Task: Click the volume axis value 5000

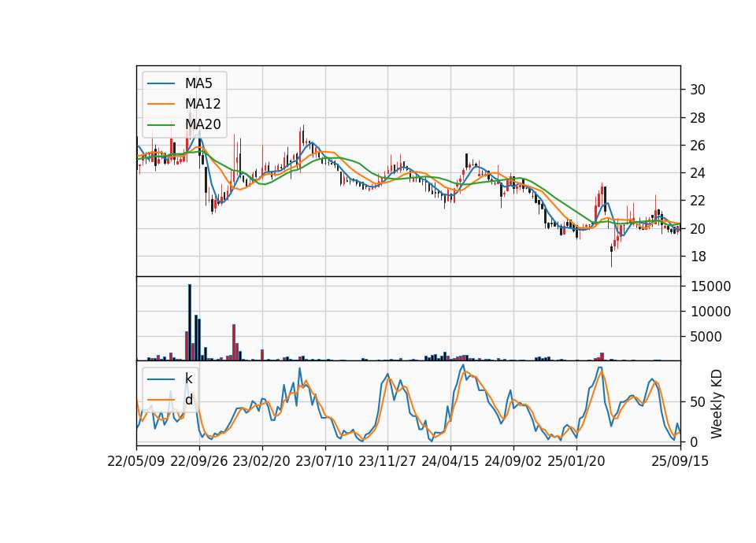Action: pos(706,336)
